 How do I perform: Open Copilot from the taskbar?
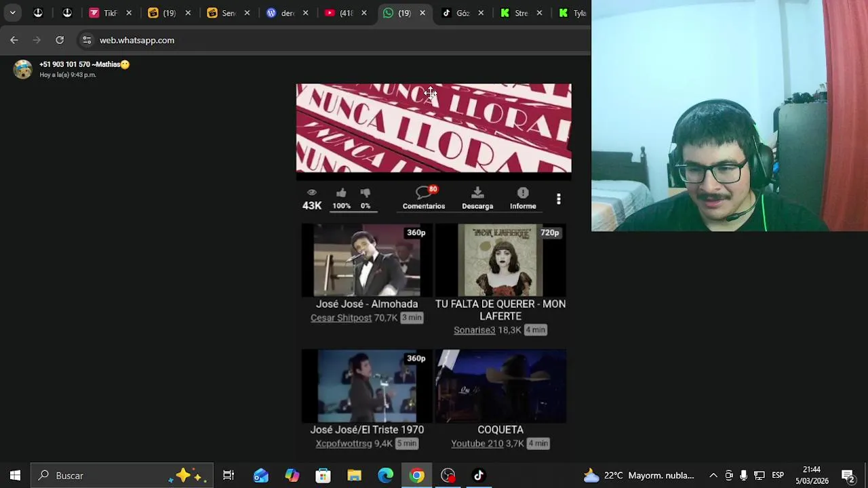[x=292, y=475]
